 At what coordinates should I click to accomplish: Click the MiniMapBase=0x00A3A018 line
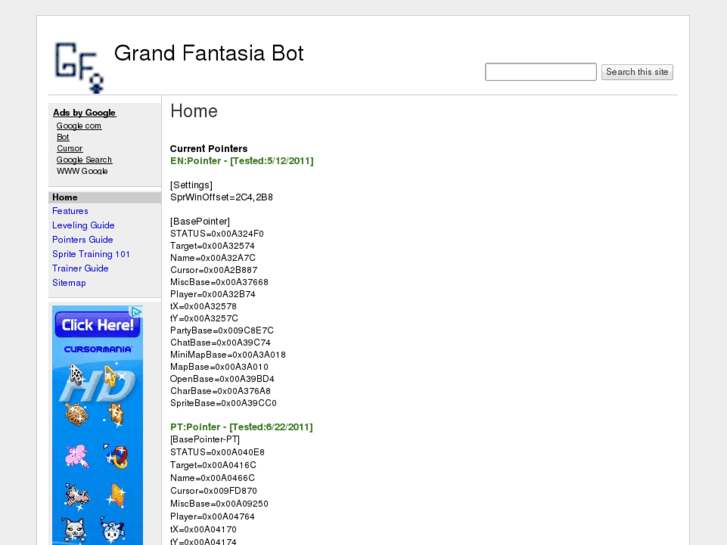click(228, 354)
